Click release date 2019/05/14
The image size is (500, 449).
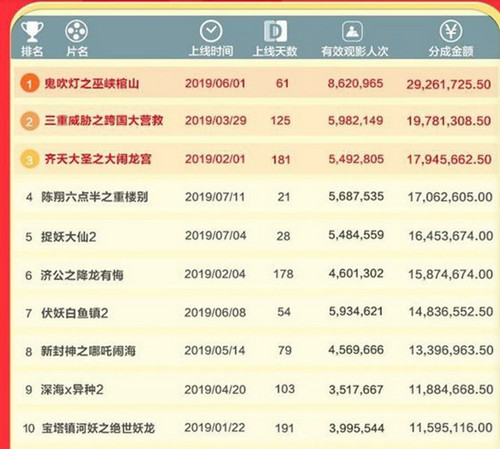click(x=215, y=351)
